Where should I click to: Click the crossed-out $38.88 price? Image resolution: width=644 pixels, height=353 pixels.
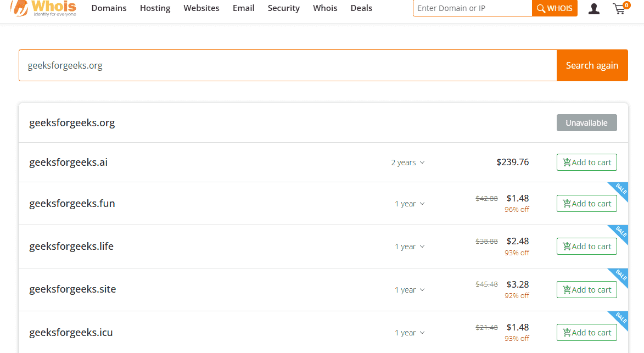coord(486,242)
